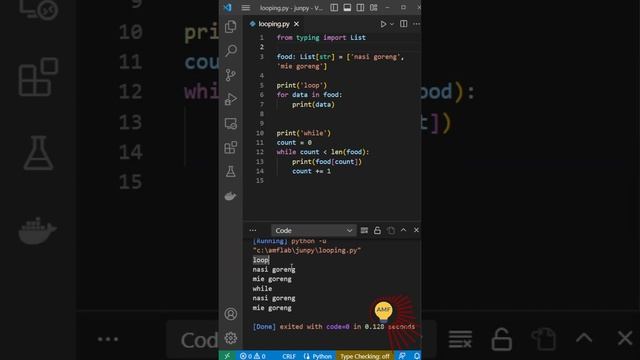
Task: Toggle the secondary side bar layout button
Action: (360, 8)
